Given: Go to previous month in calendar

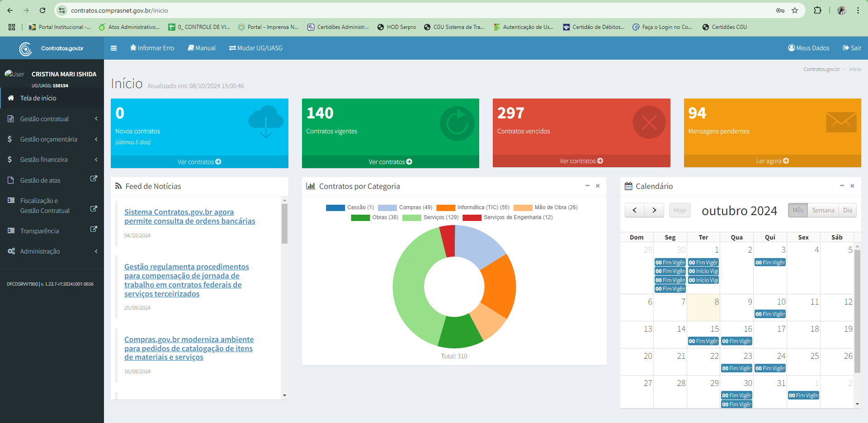Looking at the screenshot, I should [635, 210].
